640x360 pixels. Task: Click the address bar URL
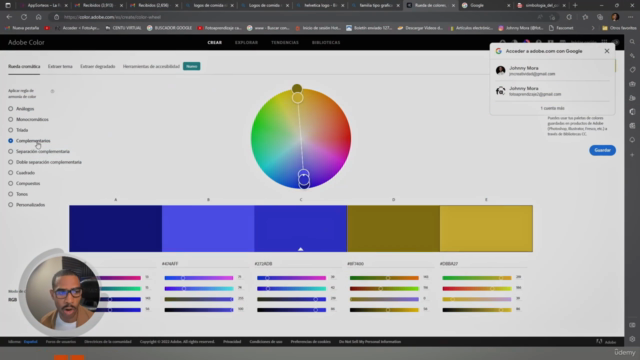click(x=113, y=17)
